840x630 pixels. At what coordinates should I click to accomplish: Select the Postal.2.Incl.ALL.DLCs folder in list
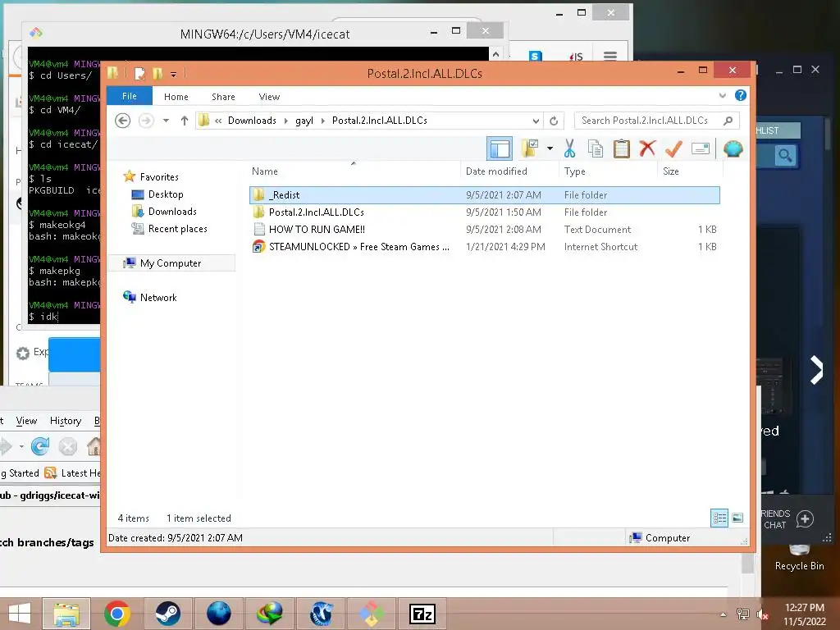(x=484, y=212)
